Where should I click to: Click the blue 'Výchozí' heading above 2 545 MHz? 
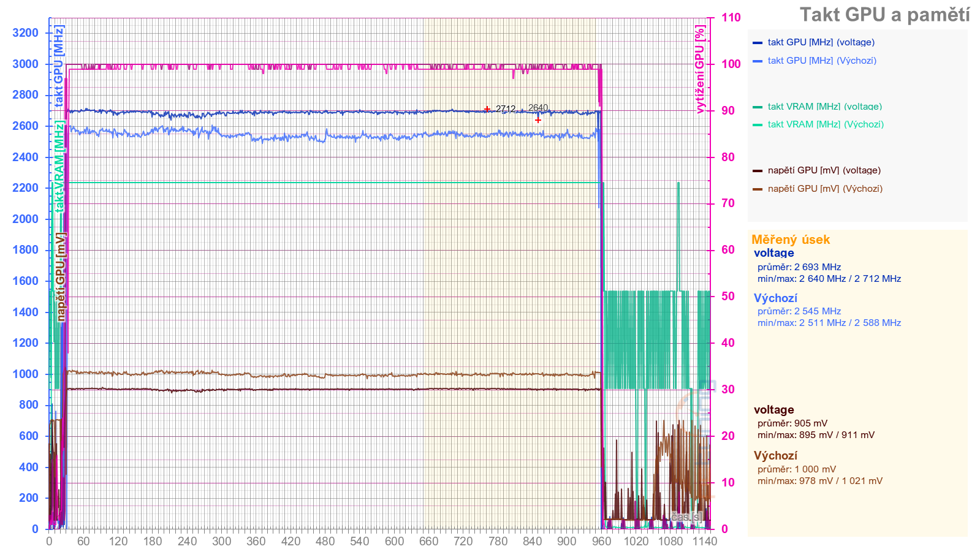coord(775,298)
